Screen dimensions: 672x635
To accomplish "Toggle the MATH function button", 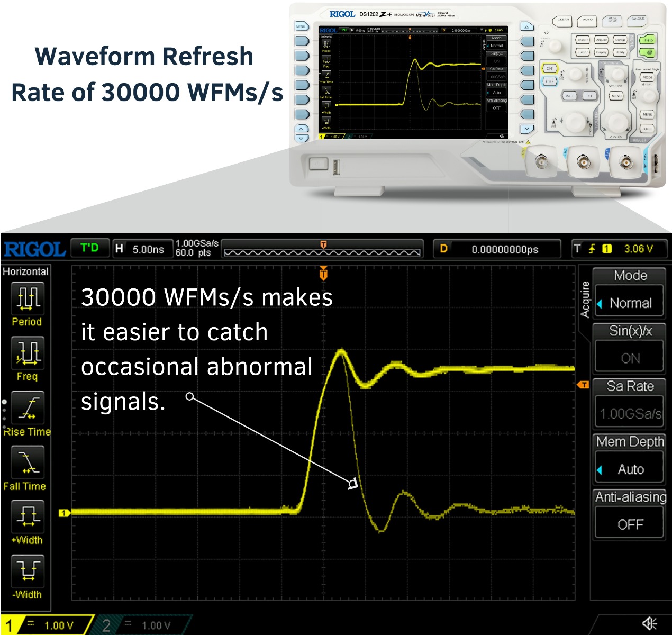I will [569, 96].
